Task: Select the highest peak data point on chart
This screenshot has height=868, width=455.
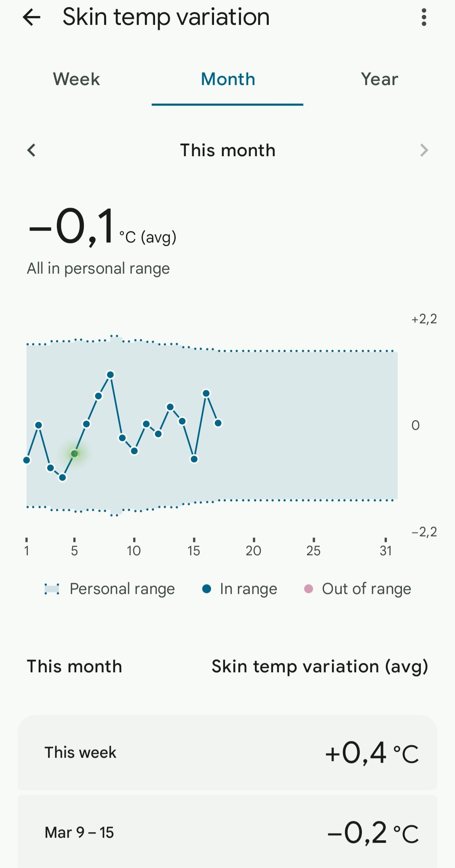Action: (x=110, y=375)
